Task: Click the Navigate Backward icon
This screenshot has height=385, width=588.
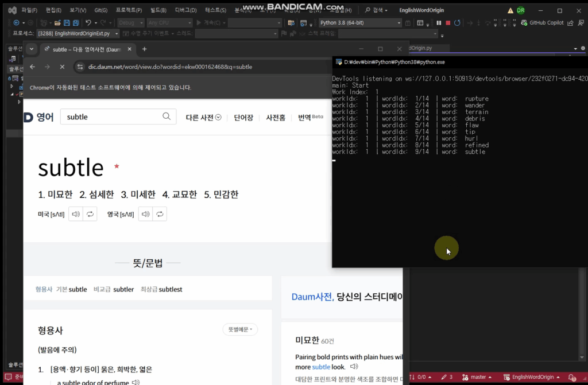Action: [x=16, y=23]
